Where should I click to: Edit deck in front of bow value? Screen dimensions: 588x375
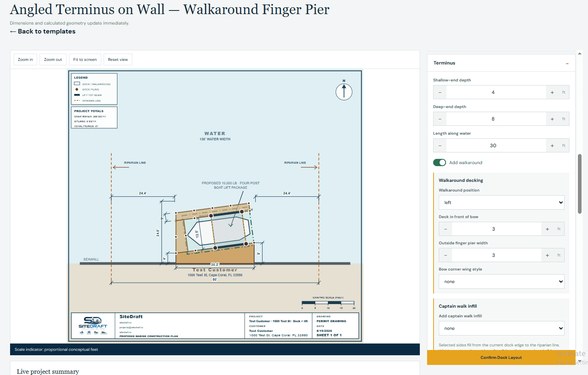[x=496, y=229]
